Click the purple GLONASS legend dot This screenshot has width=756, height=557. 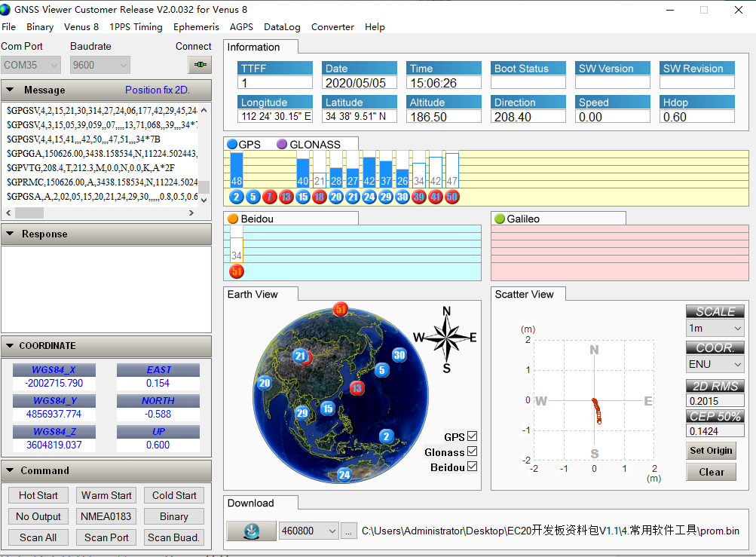(282, 144)
